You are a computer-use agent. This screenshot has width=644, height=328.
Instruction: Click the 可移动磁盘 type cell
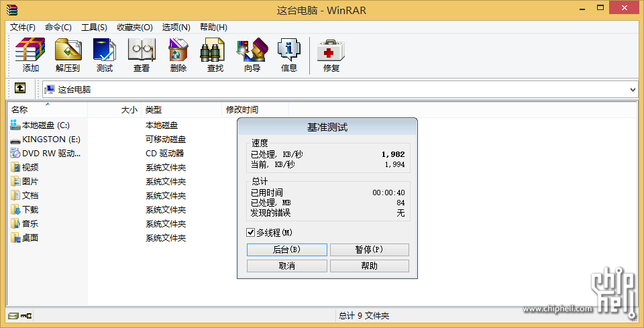tap(166, 139)
